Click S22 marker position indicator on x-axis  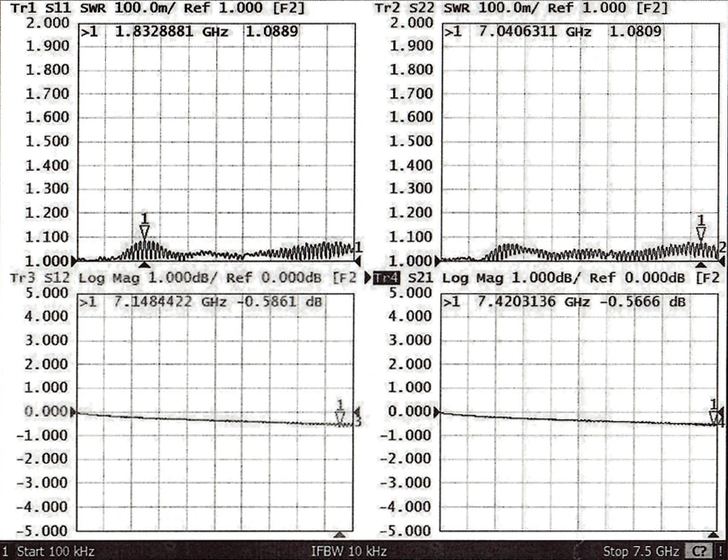click(x=701, y=265)
